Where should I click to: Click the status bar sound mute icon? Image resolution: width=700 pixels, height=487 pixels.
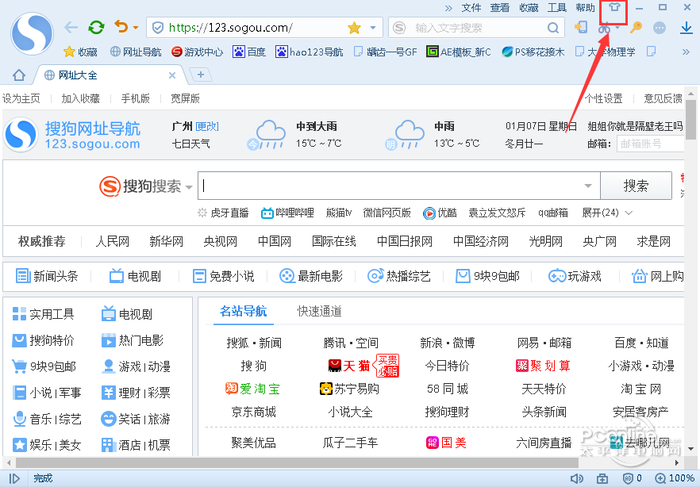[577, 479]
